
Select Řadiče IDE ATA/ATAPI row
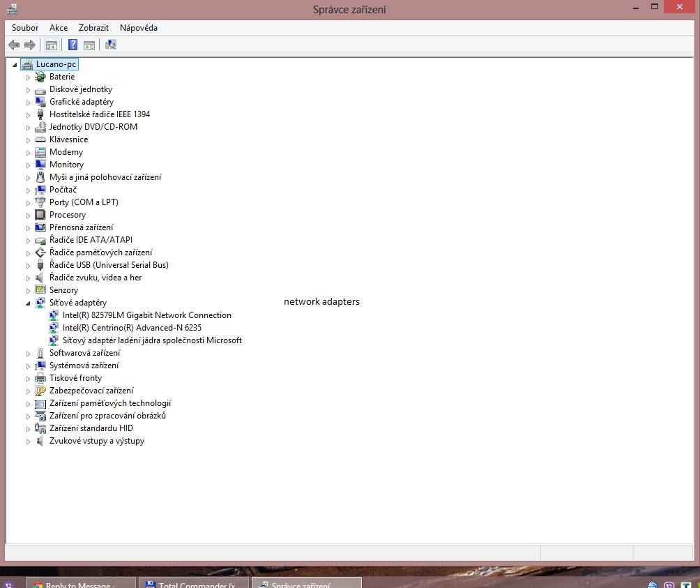point(91,240)
